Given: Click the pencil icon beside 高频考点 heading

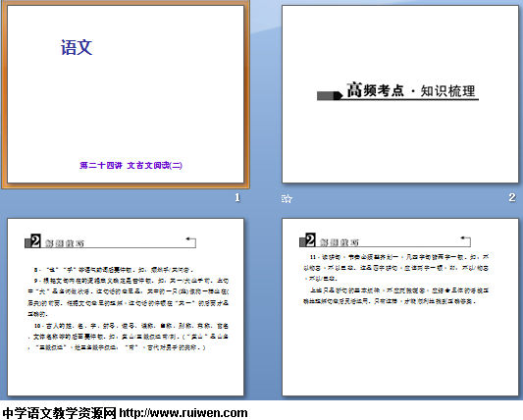Looking at the screenshot, I should 330,96.
